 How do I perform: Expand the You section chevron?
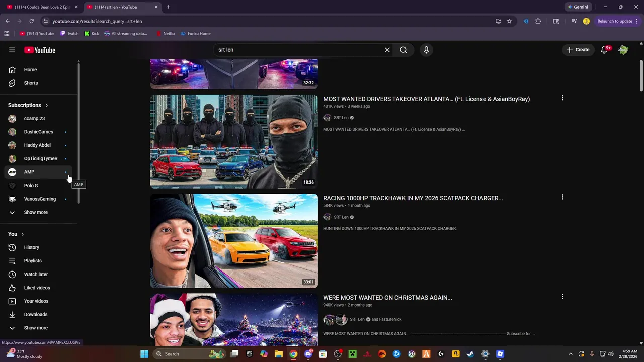[x=23, y=234]
